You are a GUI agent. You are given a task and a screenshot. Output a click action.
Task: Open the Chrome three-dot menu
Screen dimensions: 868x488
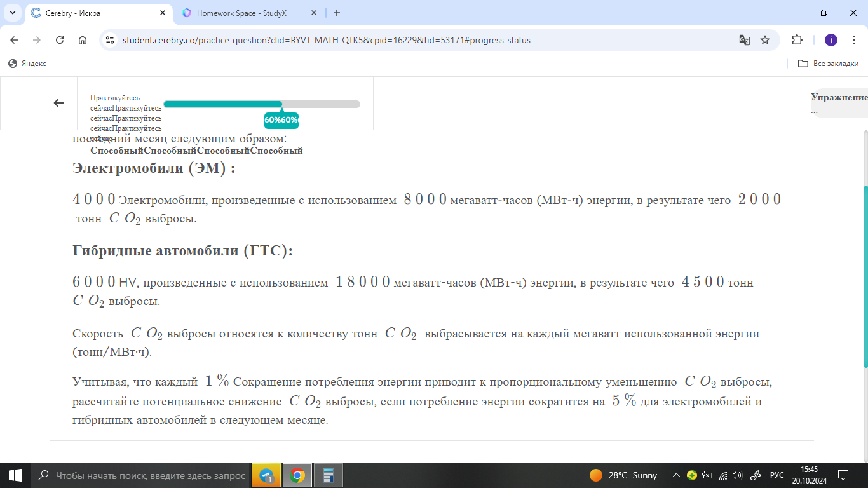click(x=853, y=40)
